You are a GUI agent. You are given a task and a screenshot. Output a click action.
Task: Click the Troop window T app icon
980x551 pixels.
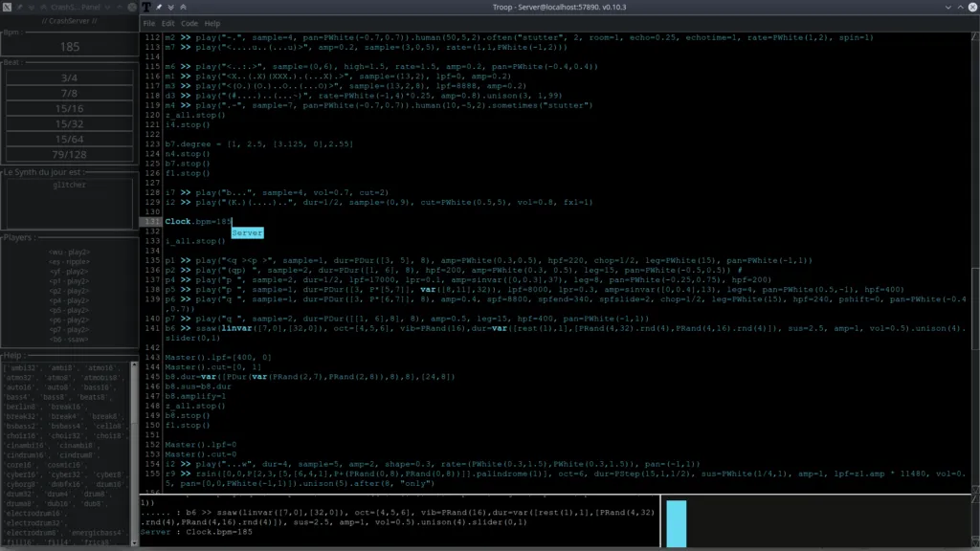tap(146, 7)
